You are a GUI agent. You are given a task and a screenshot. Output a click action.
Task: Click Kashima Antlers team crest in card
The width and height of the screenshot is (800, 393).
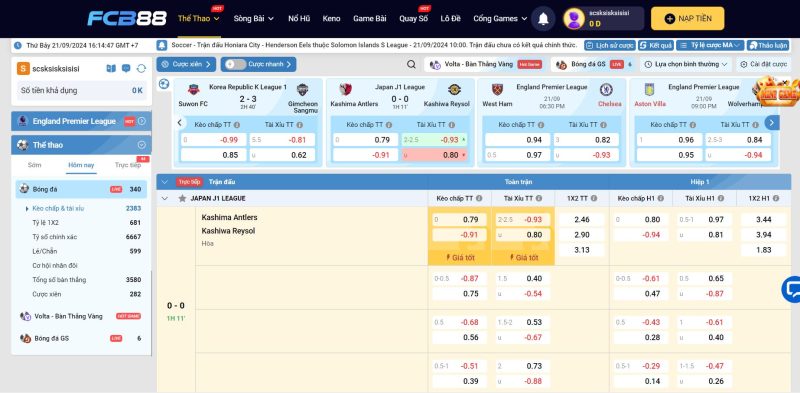pos(345,90)
